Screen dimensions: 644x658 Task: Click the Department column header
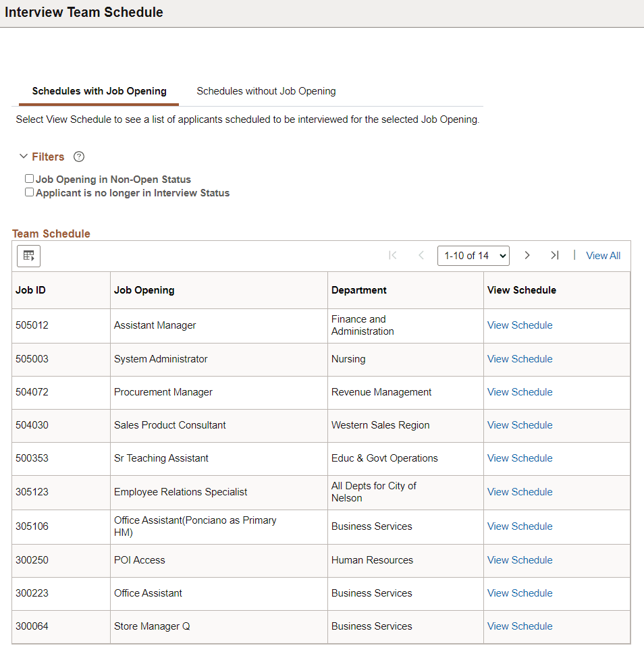(x=406, y=290)
